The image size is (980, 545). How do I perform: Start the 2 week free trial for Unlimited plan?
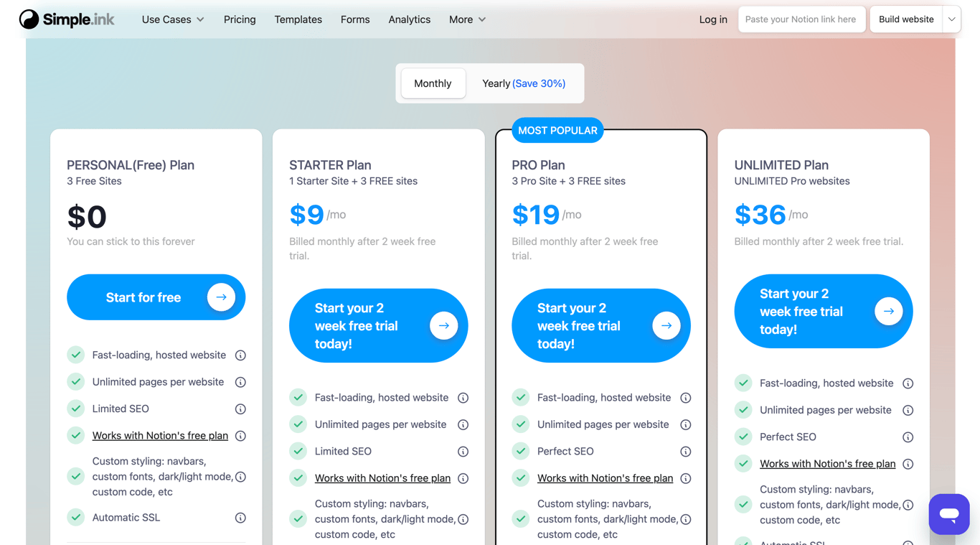click(823, 312)
